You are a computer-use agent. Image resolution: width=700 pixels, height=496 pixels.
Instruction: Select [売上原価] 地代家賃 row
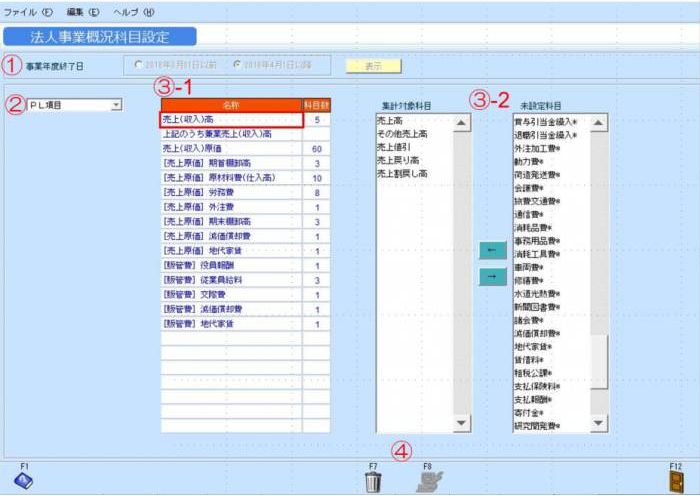tap(246, 251)
